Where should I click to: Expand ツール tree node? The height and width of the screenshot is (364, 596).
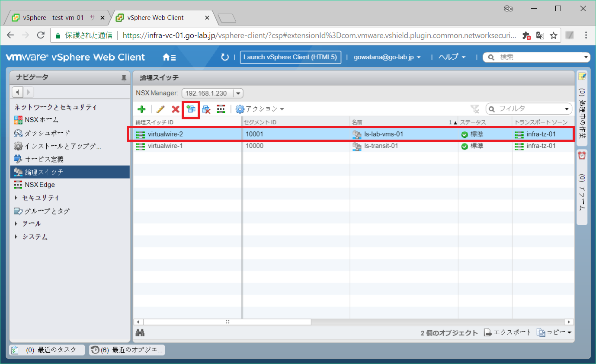coord(16,224)
